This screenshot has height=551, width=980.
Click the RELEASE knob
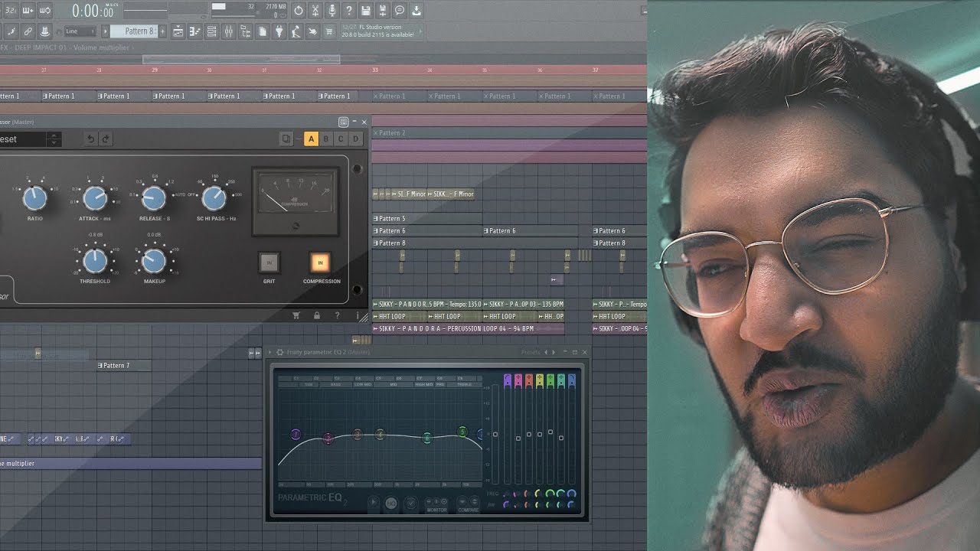tap(154, 199)
